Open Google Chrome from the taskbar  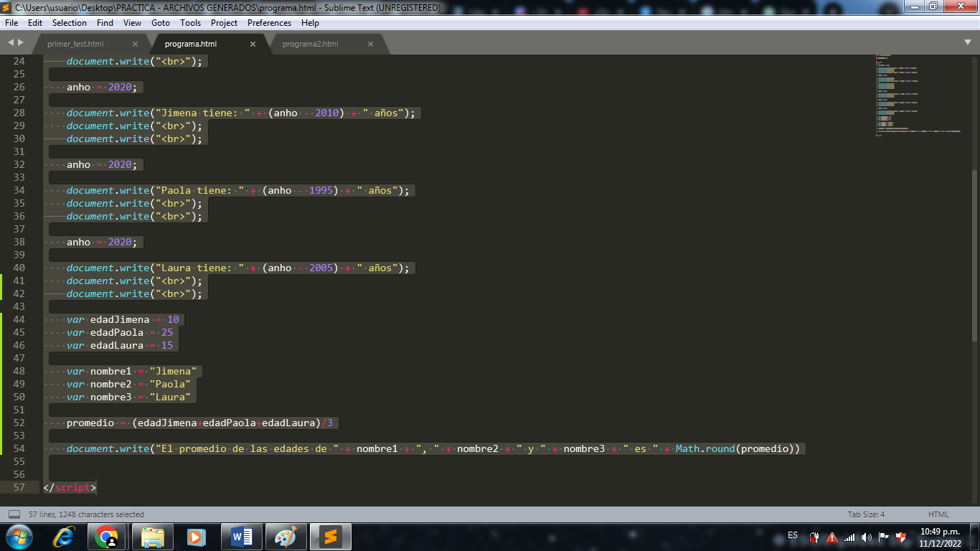tap(107, 536)
